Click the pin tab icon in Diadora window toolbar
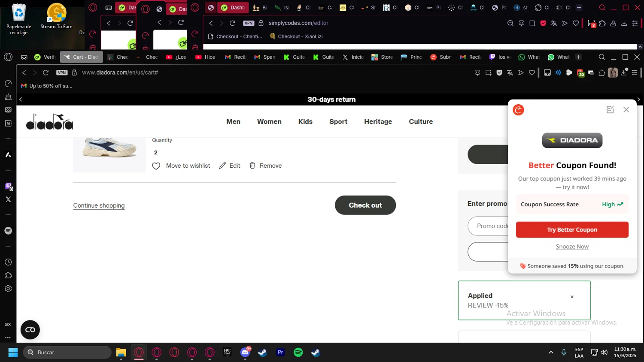Image resolution: width=644 pixels, height=362 pixels. (477, 73)
